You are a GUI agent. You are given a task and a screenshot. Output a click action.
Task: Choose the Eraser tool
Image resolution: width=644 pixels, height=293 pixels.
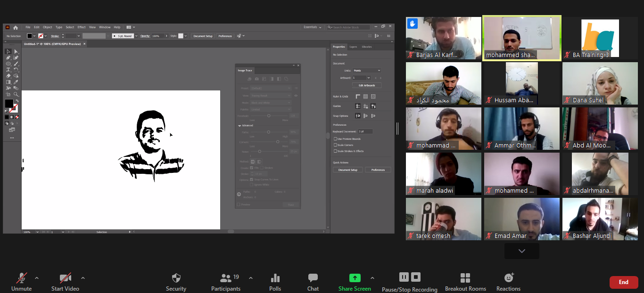click(8, 76)
